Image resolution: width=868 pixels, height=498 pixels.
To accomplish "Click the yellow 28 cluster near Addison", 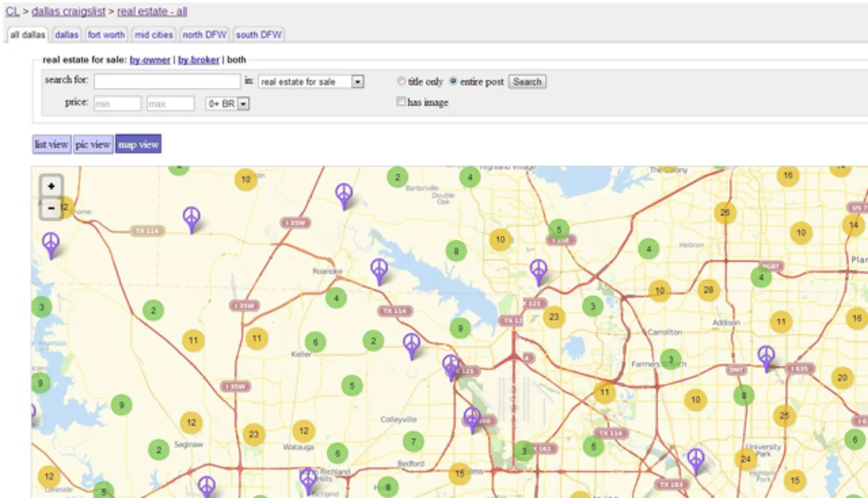I will point(709,290).
